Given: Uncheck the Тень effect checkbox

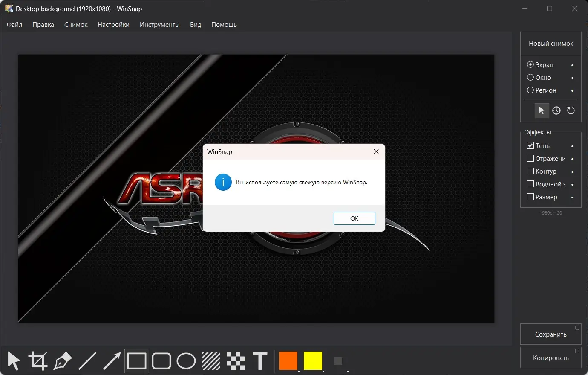Looking at the screenshot, I should [530, 146].
